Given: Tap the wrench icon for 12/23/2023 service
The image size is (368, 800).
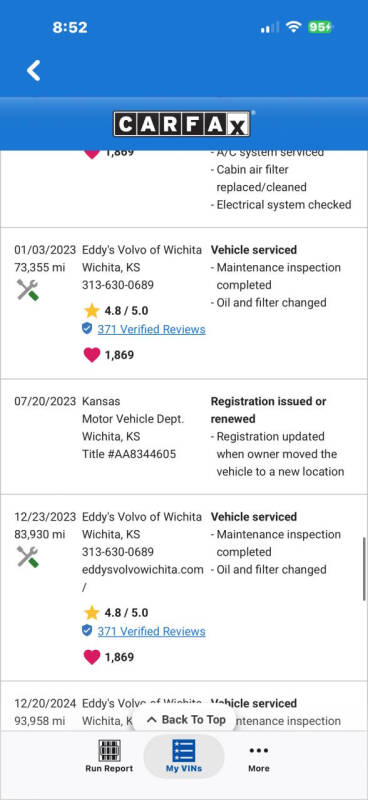Looking at the screenshot, I should [28, 557].
